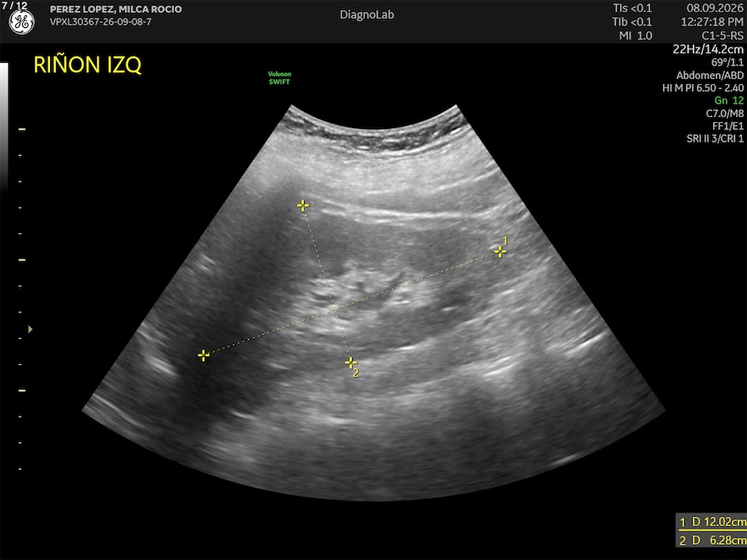Select the lower-left caliper of measurement 1
747x560 pixels.
click(204, 356)
